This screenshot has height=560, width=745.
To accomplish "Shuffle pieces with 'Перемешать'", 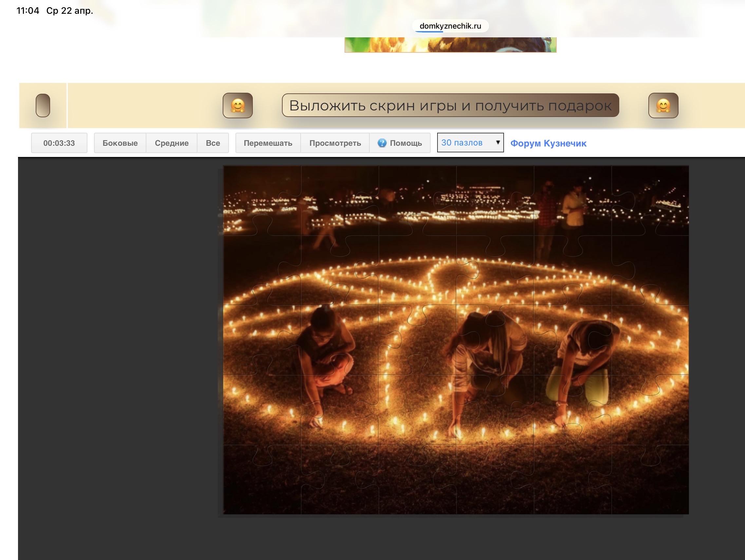I will click(x=268, y=143).
